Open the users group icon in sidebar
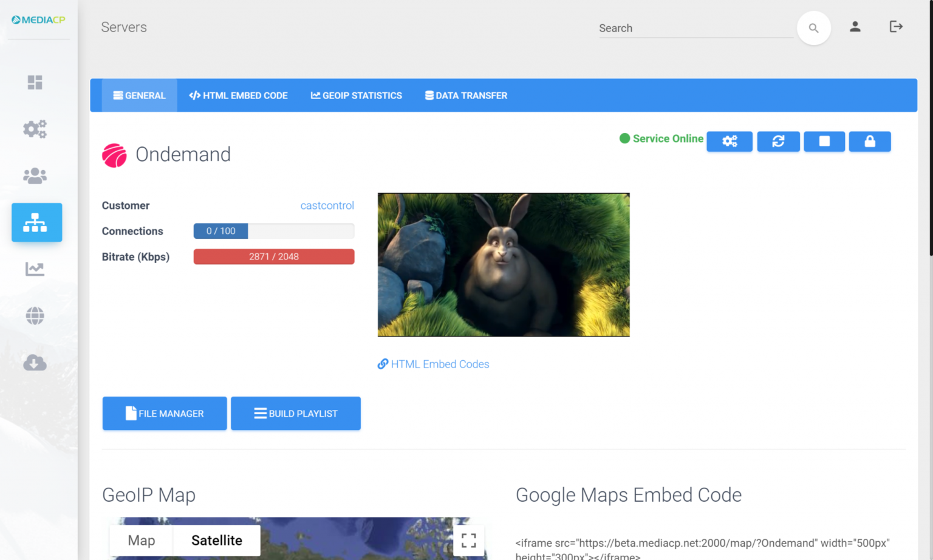This screenshot has height=560, width=933. (x=35, y=176)
